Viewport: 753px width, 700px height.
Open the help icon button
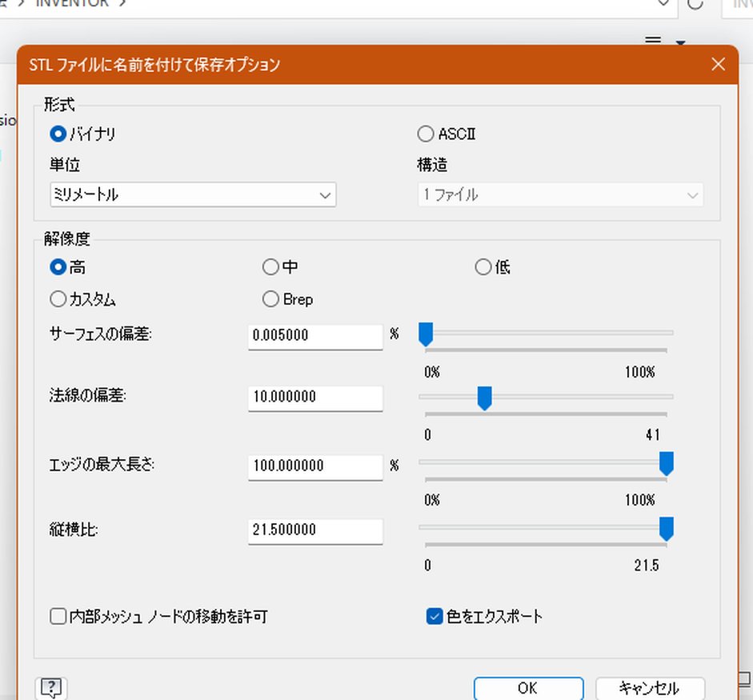(x=51, y=688)
